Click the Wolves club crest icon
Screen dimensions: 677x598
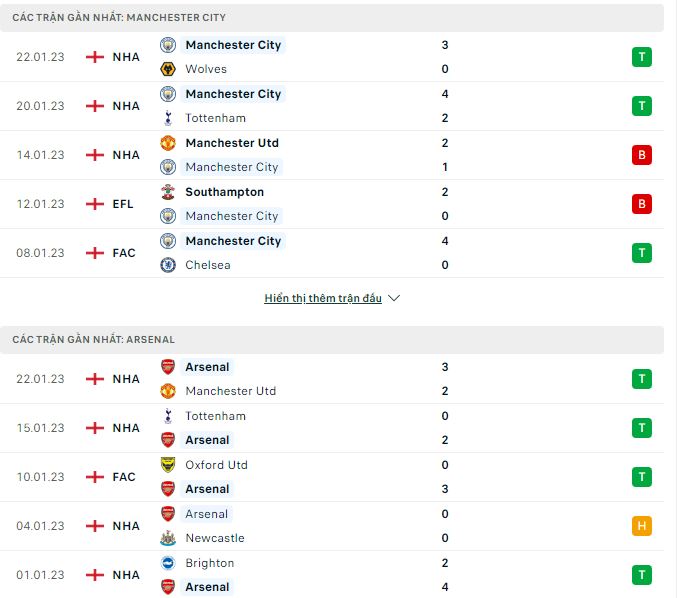[168, 69]
